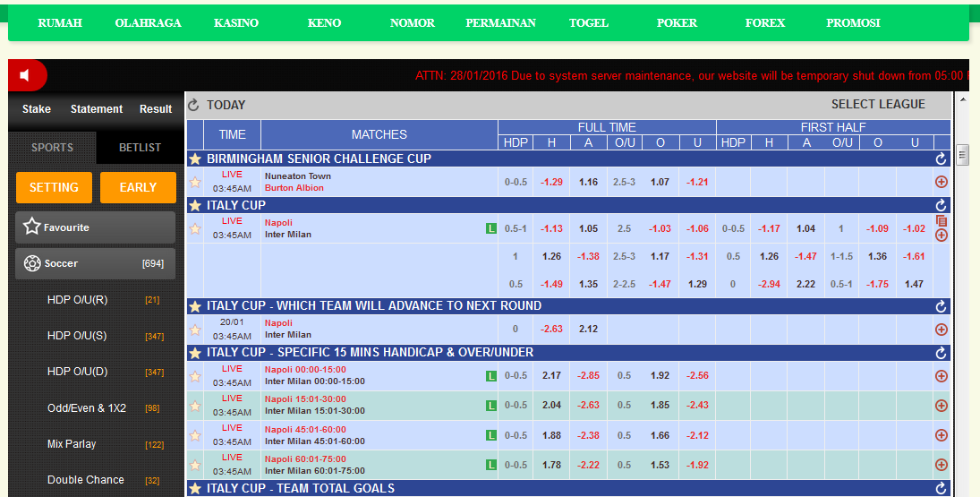
Task: Open the FOREX menu item
Action: 765,23
